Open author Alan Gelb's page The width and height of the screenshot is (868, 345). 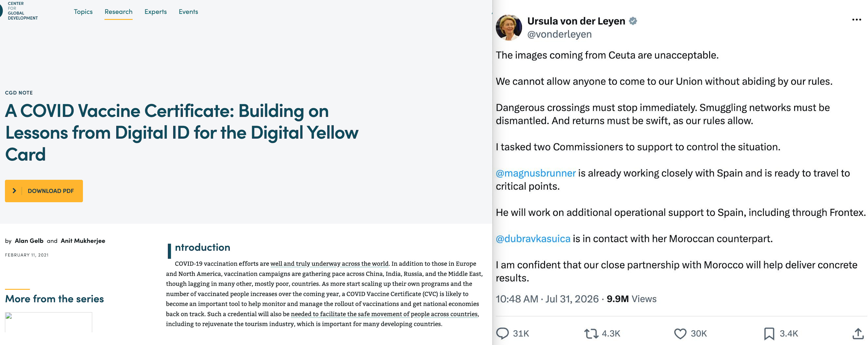29,241
